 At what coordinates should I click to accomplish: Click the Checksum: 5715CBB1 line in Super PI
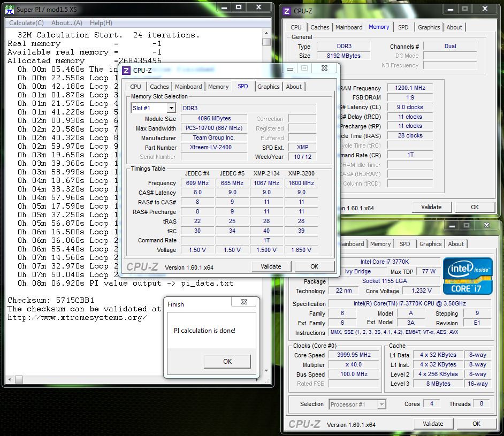coord(51,301)
